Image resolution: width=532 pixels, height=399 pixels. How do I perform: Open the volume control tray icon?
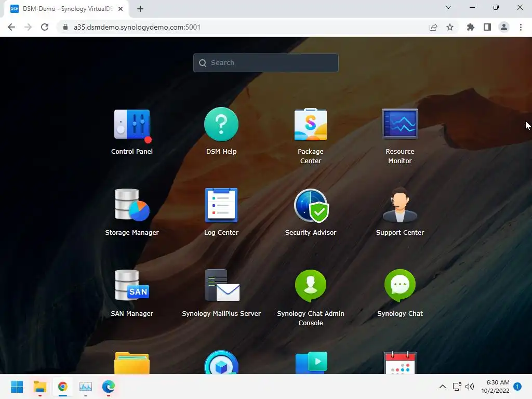[470, 387]
